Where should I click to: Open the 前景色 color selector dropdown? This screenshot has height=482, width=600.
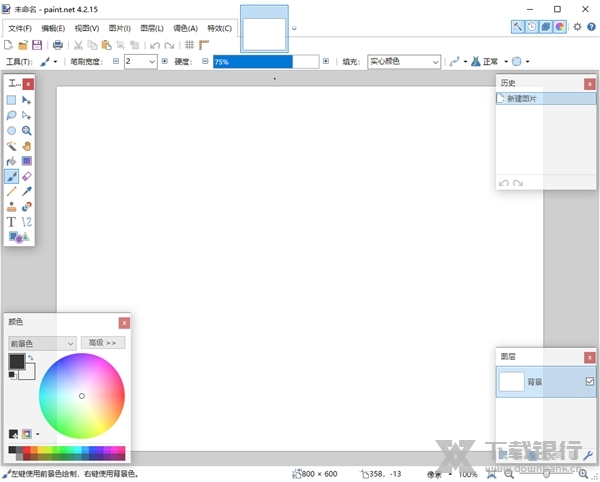[x=42, y=344]
